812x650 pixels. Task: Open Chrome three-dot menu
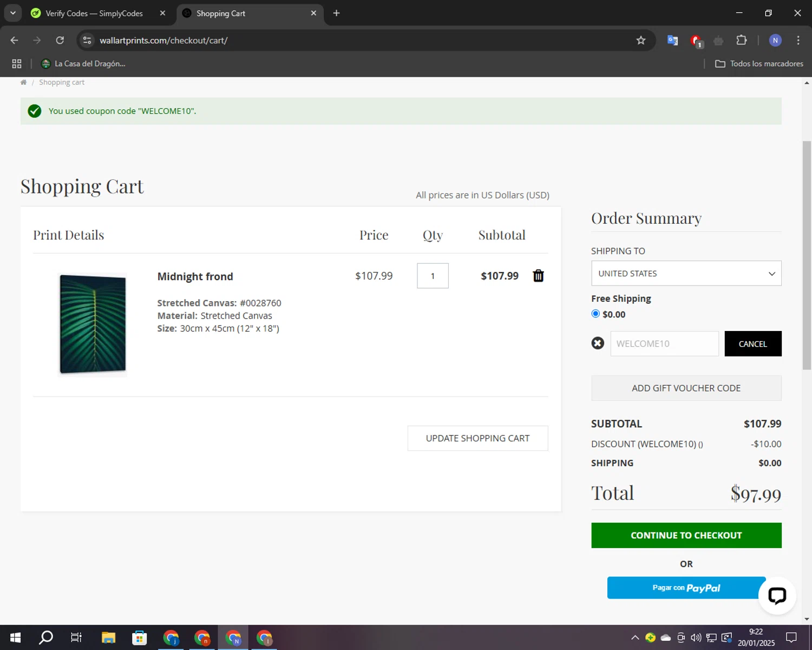pos(798,41)
